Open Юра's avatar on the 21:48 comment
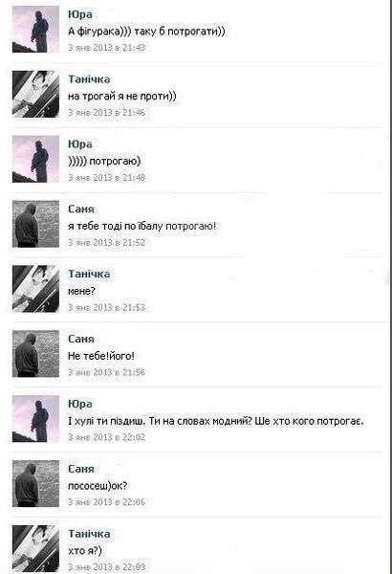Viewport: 392px width, 574px height. pyautogui.click(x=35, y=159)
